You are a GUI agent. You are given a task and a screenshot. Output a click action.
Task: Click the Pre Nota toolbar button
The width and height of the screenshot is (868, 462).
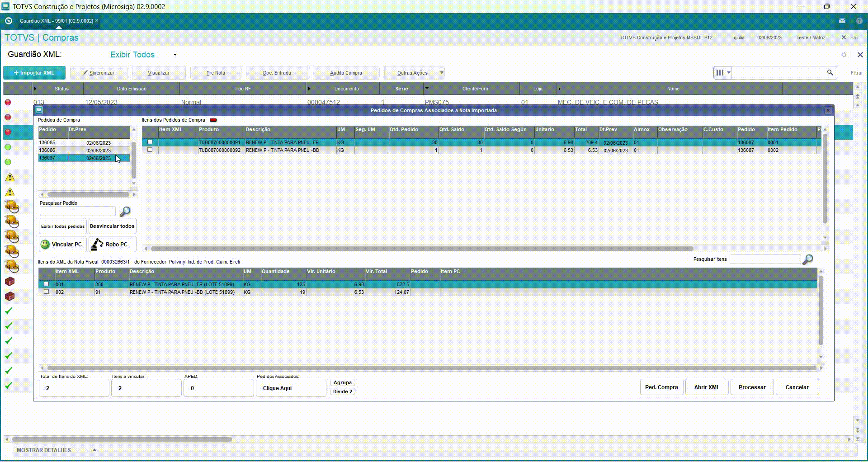[x=216, y=73]
